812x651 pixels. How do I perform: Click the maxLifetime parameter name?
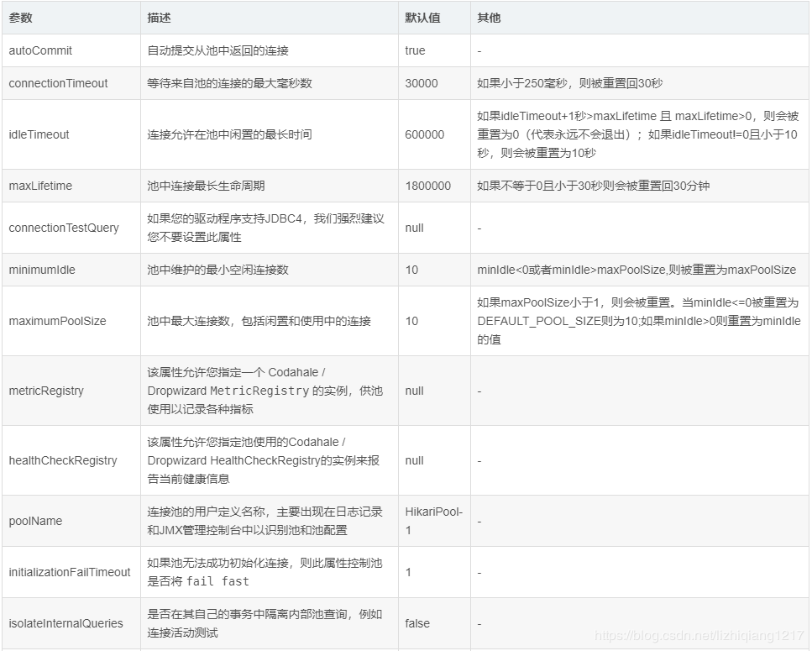click(x=40, y=186)
